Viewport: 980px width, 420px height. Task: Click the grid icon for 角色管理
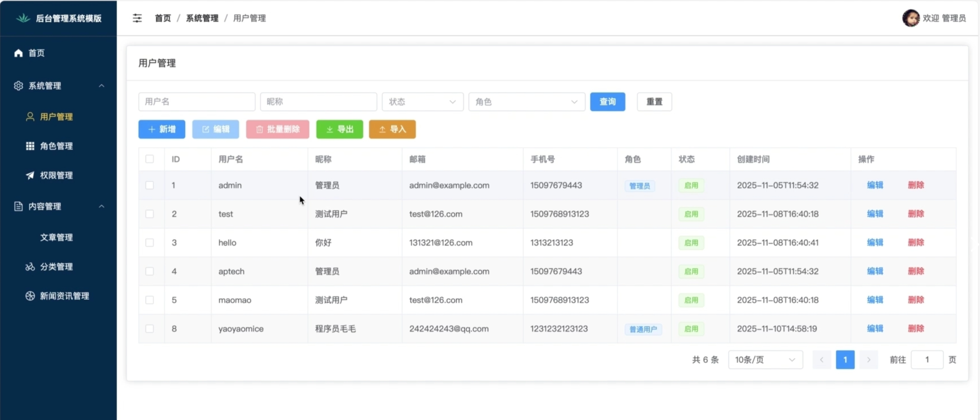click(x=30, y=146)
